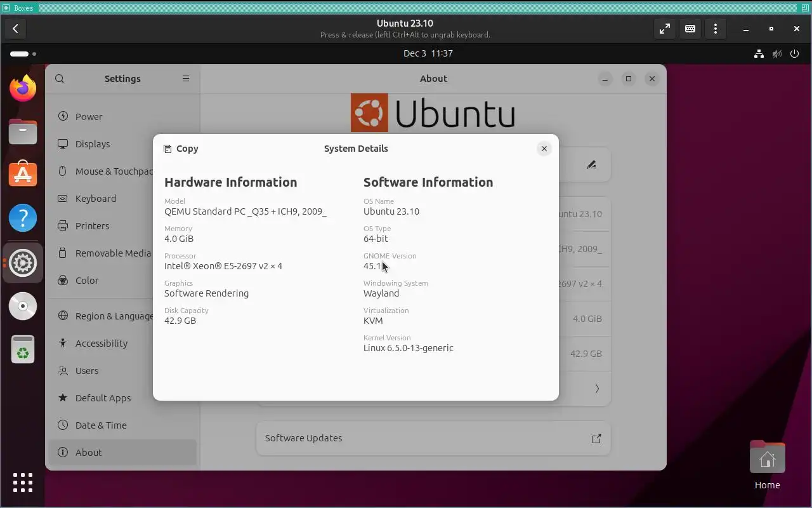Viewport: 812px width, 508px height.
Task: Click the Region & Language globe icon
Action: (x=63, y=316)
